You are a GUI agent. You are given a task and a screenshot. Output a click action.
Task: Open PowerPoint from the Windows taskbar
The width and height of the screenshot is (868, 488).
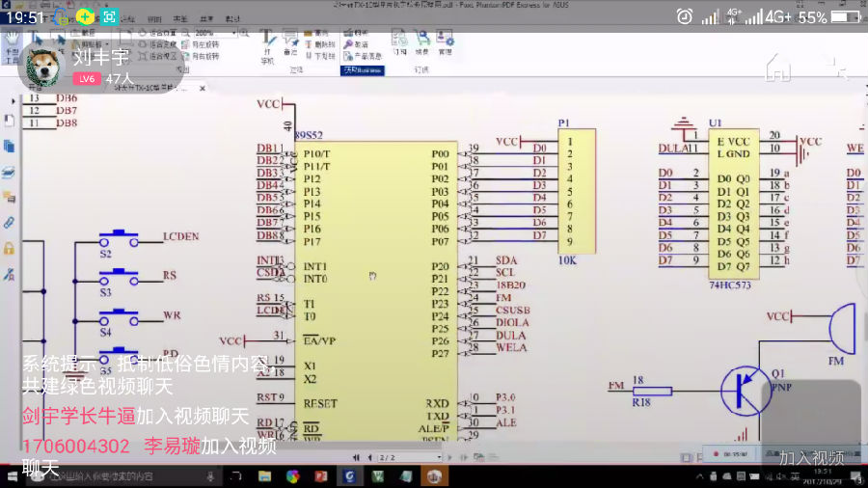pyautogui.click(x=320, y=475)
